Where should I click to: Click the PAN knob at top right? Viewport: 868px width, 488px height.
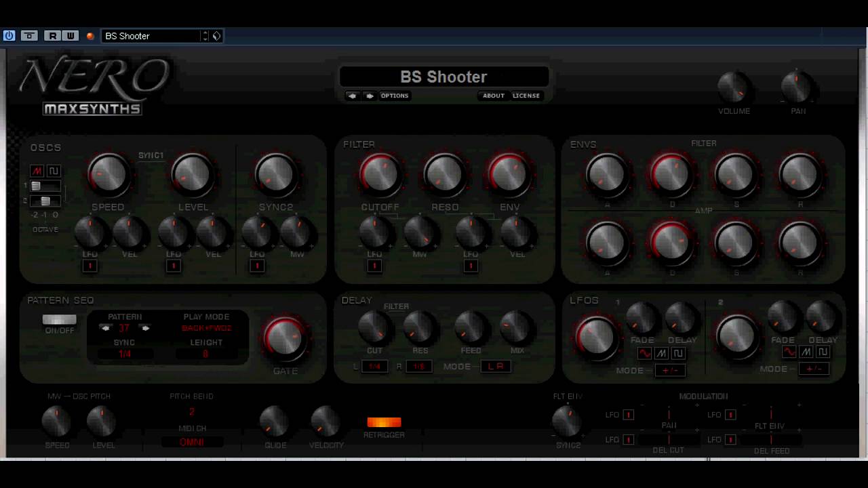click(797, 87)
